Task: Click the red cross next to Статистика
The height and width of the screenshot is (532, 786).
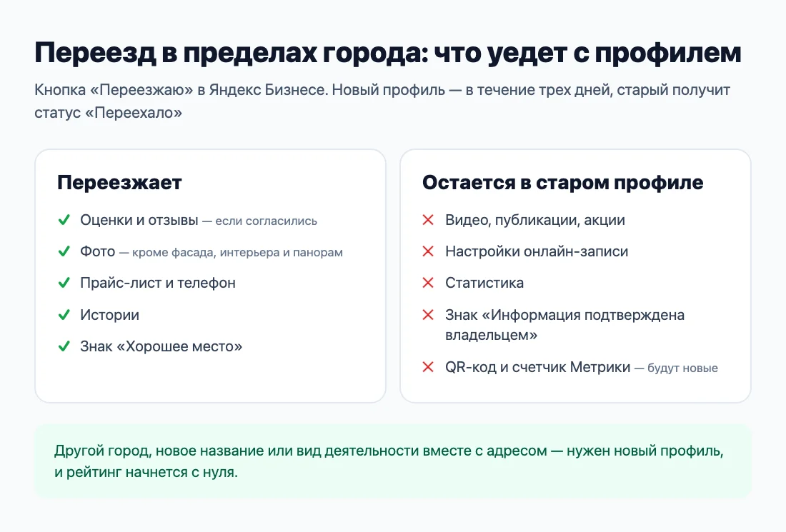Action: pos(428,283)
